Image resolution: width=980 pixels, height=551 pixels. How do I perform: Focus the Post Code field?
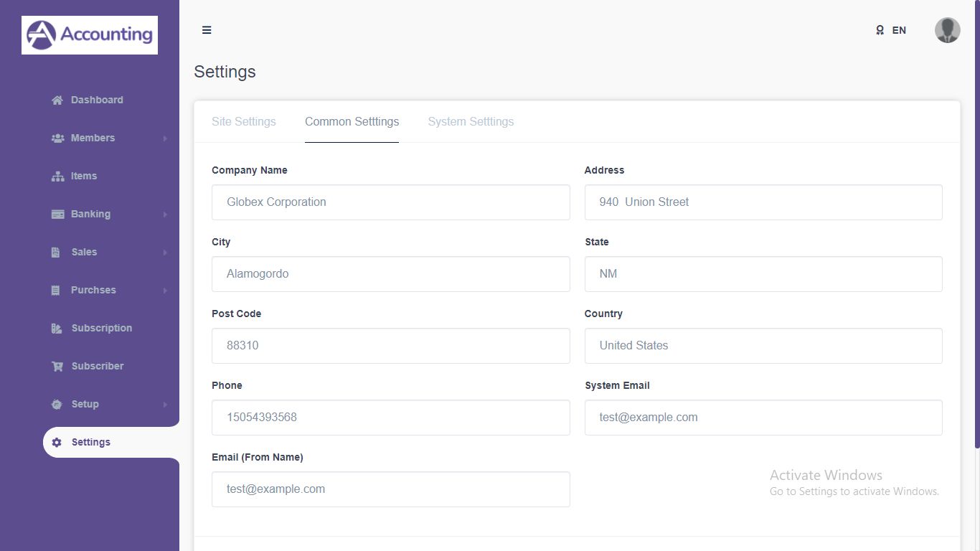coord(390,346)
